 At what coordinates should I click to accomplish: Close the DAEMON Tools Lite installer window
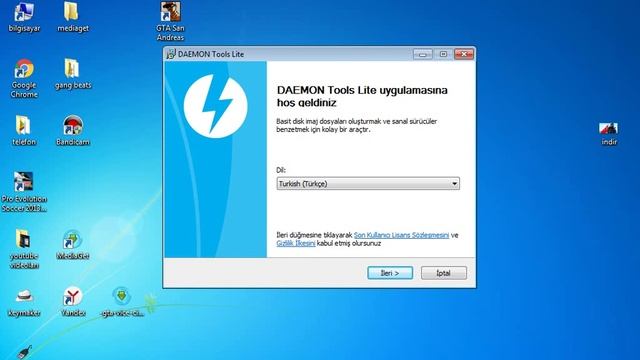(x=464, y=54)
